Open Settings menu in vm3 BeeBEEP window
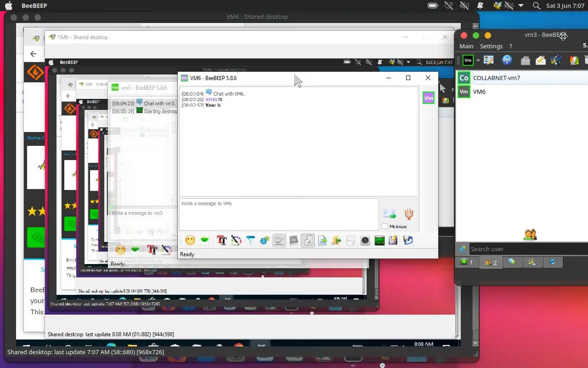 491,46
